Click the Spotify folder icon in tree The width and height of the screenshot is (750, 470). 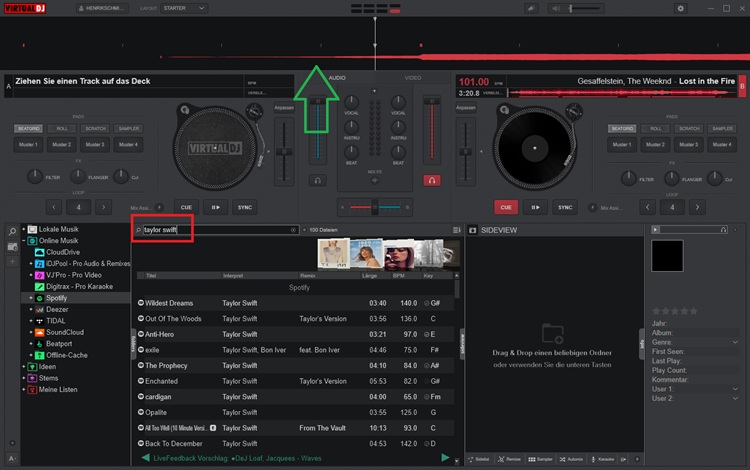pyautogui.click(x=40, y=298)
